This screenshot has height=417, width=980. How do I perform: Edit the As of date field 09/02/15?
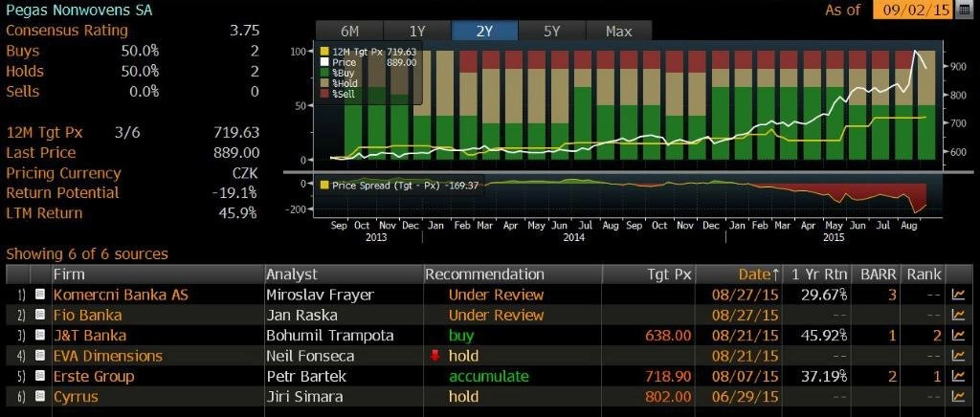[x=913, y=10]
